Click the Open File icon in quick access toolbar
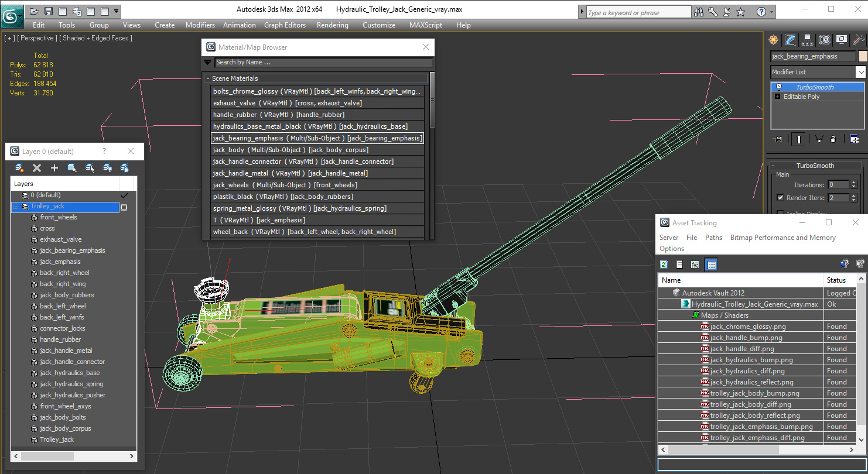Image resolution: width=868 pixels, height=474 pixels. 35,11
